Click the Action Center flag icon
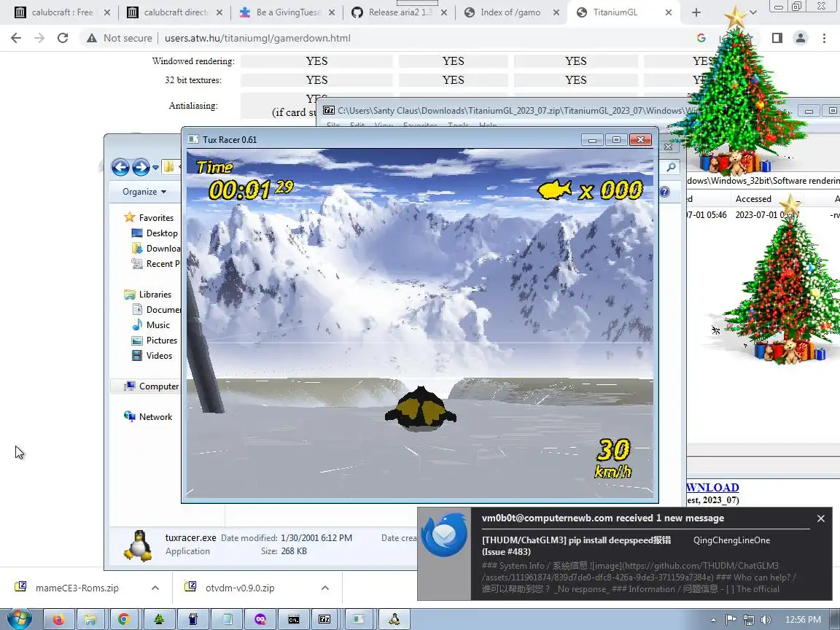Viewport: 840px width, 630px height. point(731,620)
